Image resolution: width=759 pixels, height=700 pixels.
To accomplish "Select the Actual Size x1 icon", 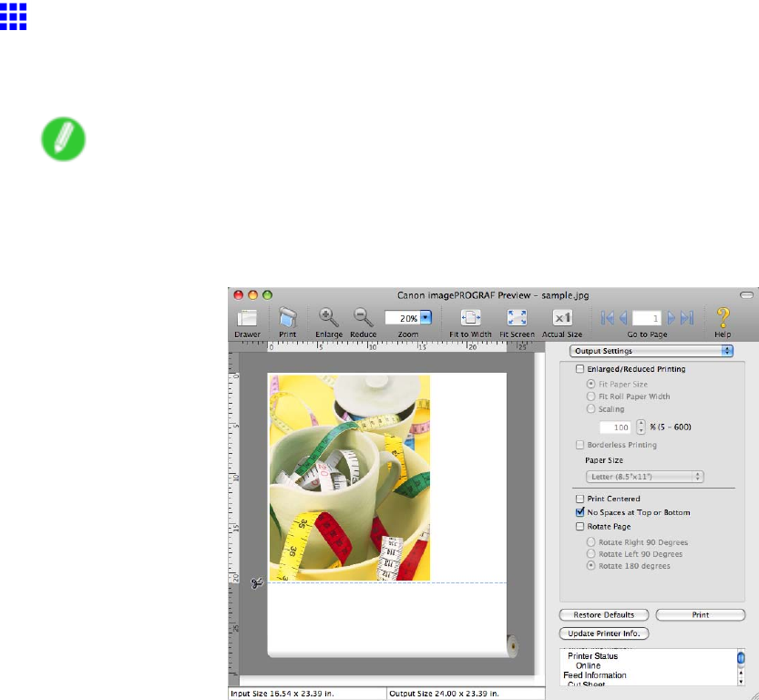I will [x=562, y=318].
